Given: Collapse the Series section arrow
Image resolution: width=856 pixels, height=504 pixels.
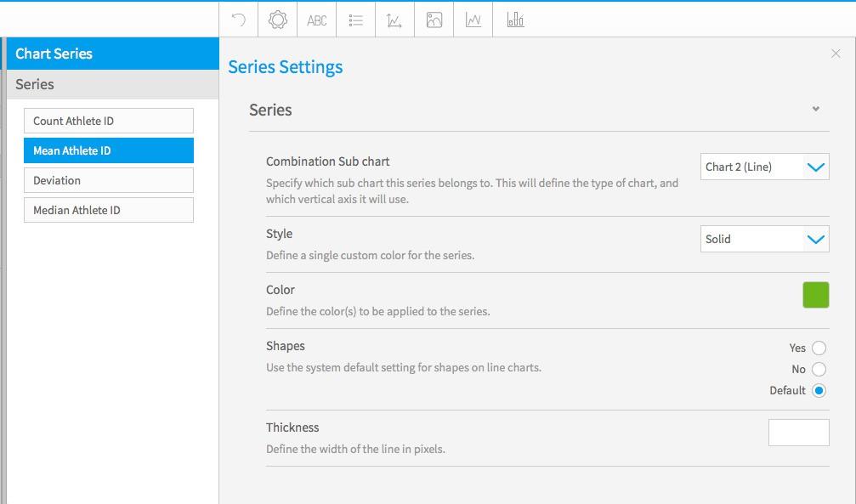Looking at the screenshot, I should pos(815,109).
